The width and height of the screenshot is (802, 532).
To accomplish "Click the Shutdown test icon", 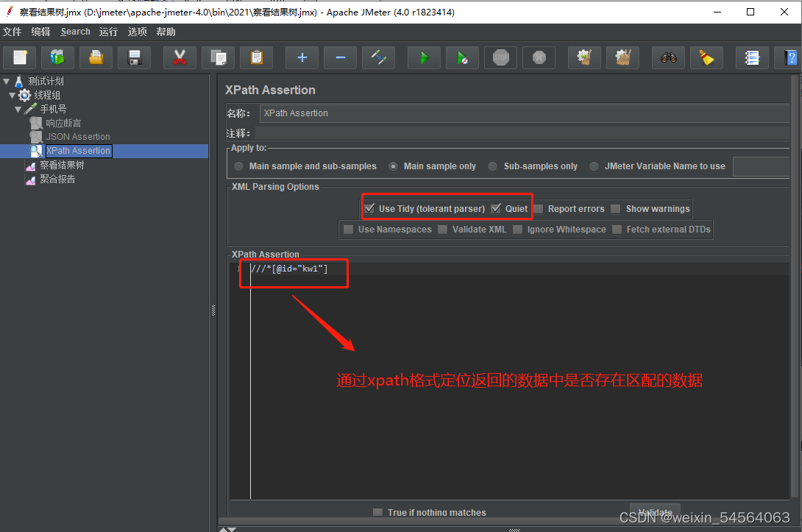I will (539, 57).
